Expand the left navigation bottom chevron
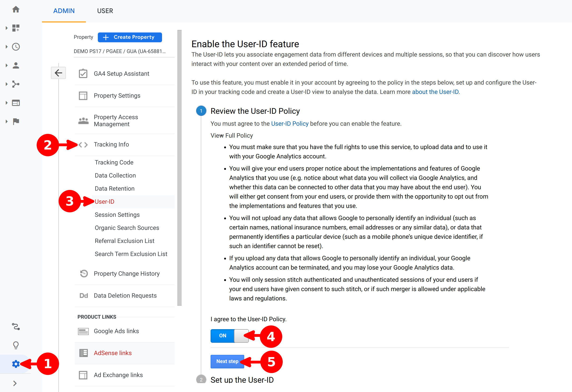572x392 pixels. (x=15, y=383)
